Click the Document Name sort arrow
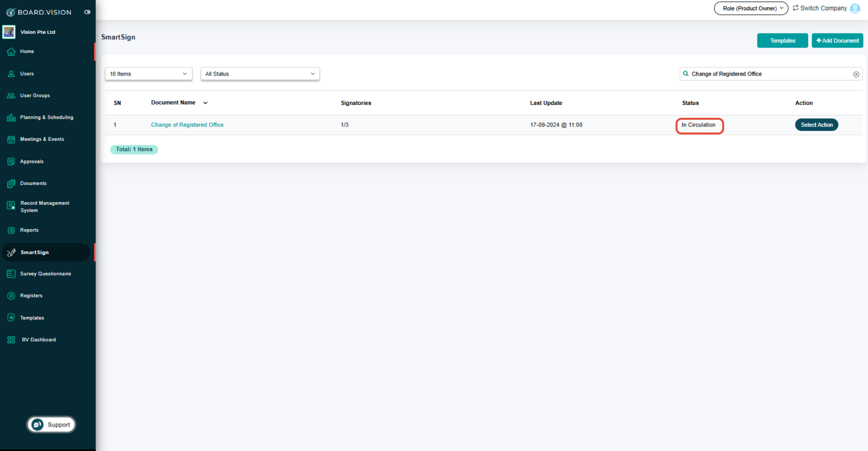The image size is (868, 451). pos(205,103)
